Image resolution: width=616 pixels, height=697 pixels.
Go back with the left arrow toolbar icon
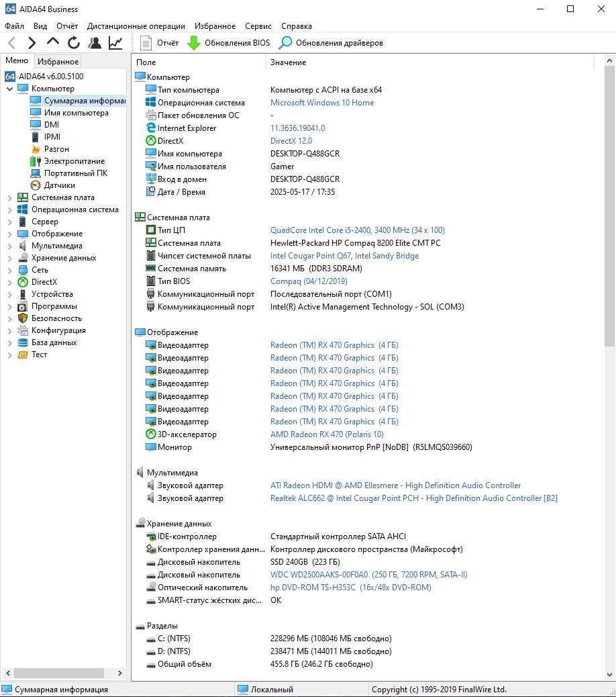point(12,43)
